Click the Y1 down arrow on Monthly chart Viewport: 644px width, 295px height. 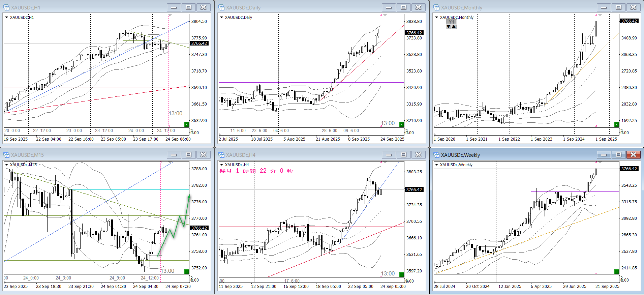449,27
